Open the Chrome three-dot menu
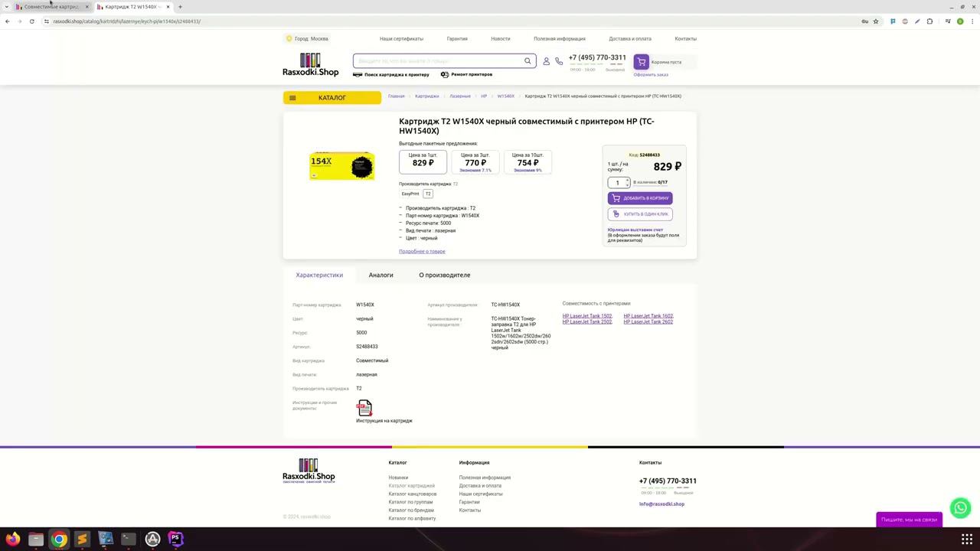Image resolution: width=980 pixels, height=551 pixels. click(x=972, y=21)
